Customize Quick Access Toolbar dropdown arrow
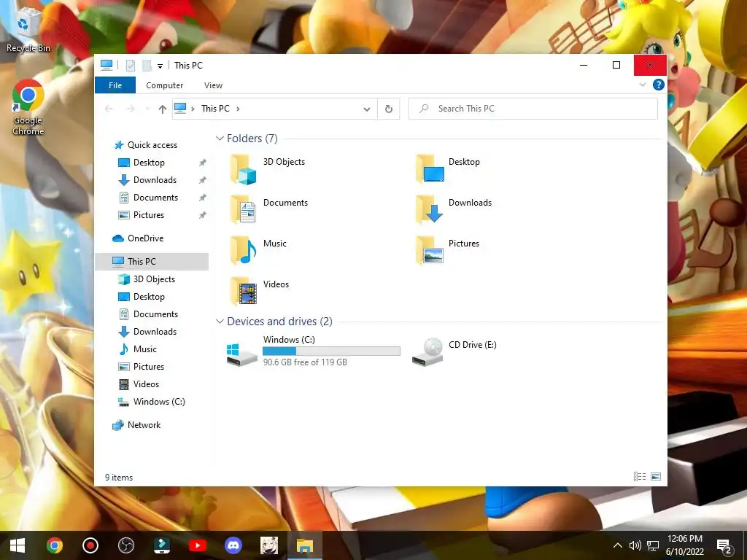This screenshot has width=747, height=560. pyautogui.click(x=160, y=66)
